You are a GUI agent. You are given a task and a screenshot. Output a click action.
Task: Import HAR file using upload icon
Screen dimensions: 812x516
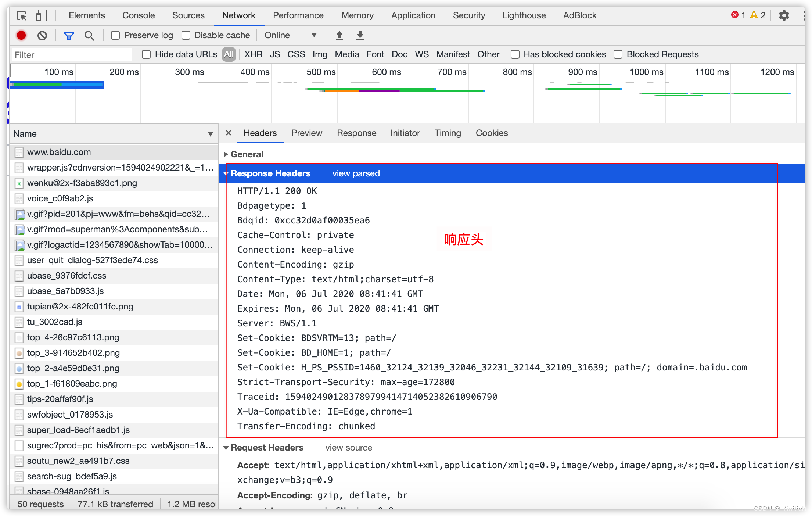tap(339, 35)
